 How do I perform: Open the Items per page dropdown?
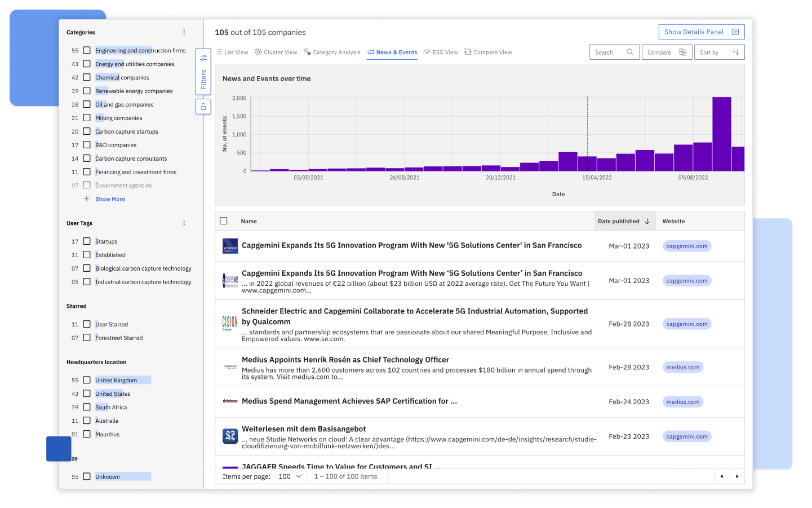290,476
